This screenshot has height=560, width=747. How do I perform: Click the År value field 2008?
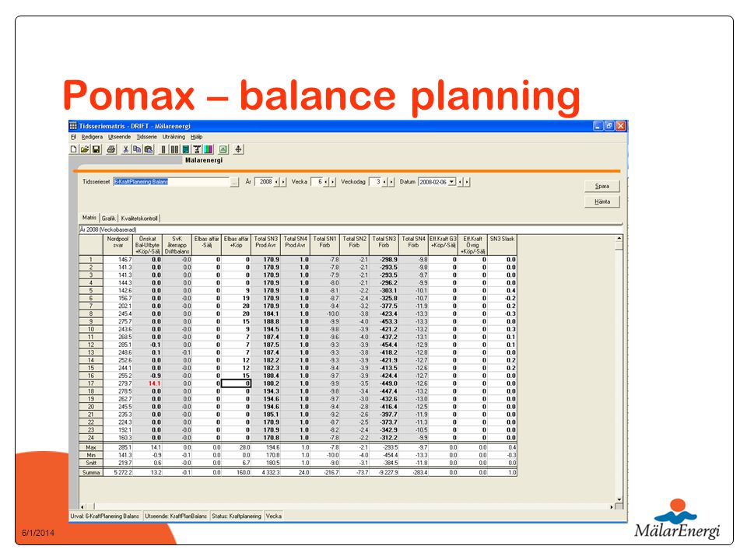(x=265, y=182)
